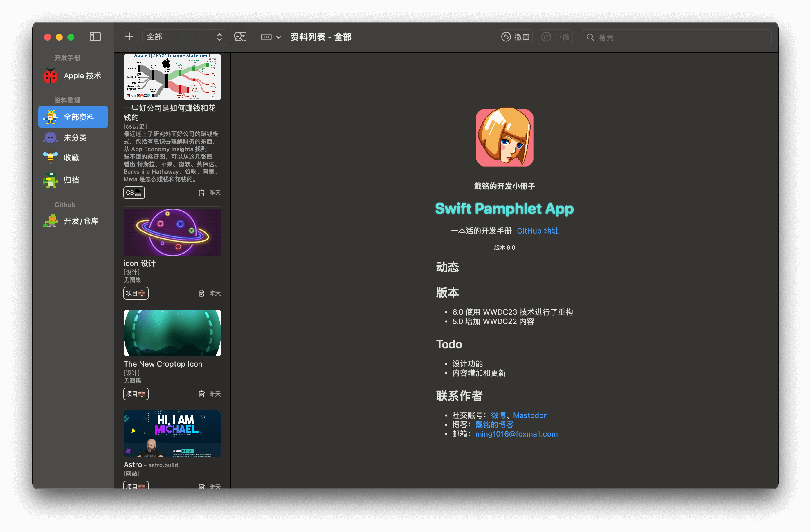Image resolution: width=811 pixels, height=532 pixels.
Task: Click the anime girl app icon
Action: [x=504, y=137]
